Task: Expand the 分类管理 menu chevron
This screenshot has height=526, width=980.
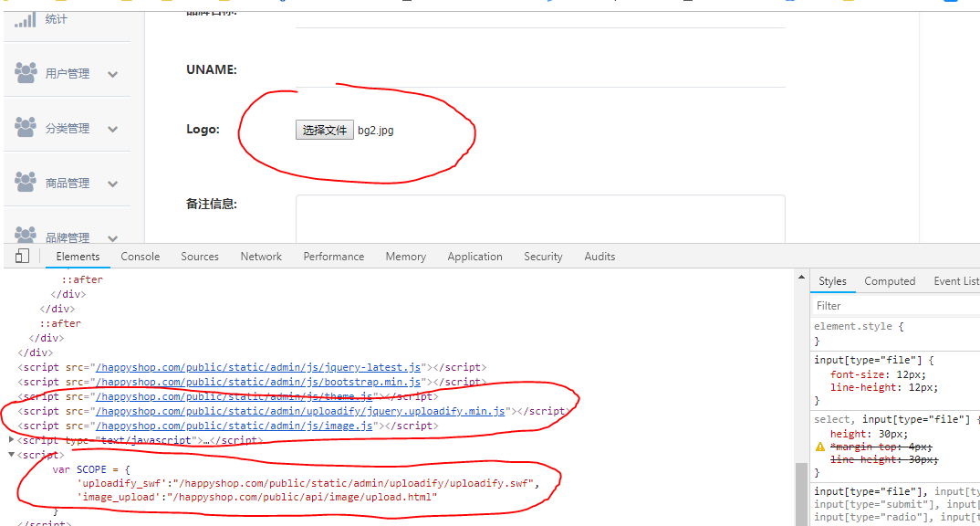Action: [x=112, y=130]
